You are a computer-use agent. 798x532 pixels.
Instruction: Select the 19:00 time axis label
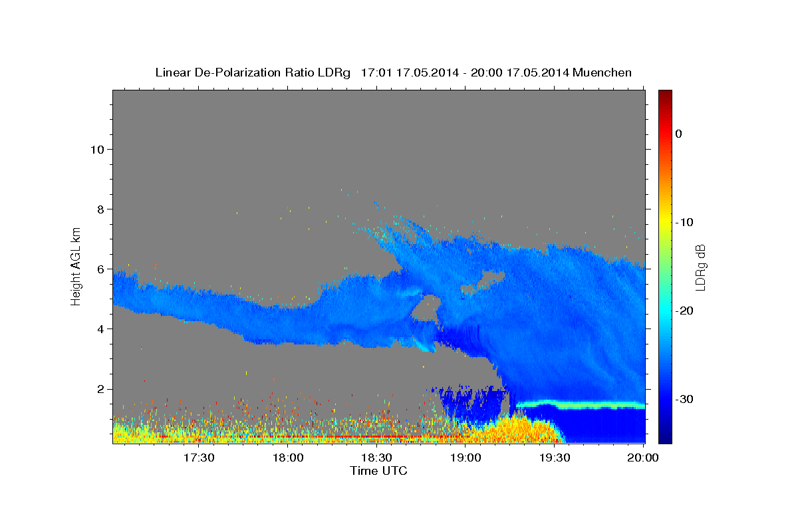pyautogui.click(x=465, y=458)
